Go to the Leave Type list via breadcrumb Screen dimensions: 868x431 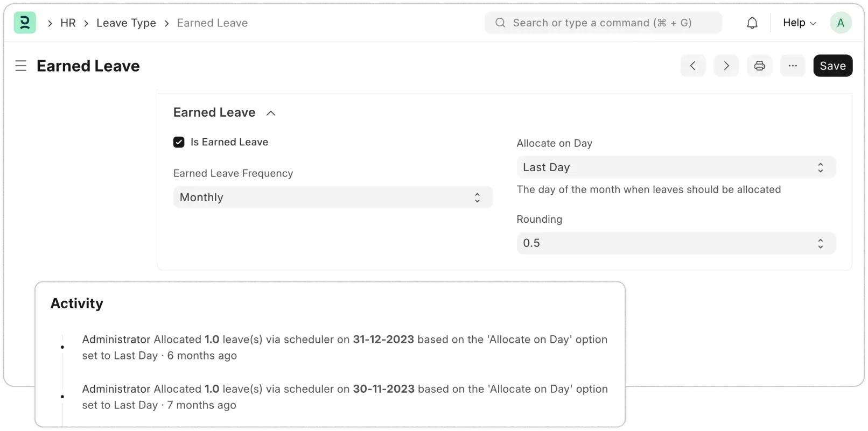coord(126,23)
